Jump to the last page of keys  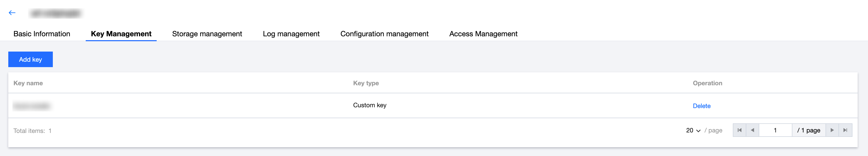click(x=845, y=130)
